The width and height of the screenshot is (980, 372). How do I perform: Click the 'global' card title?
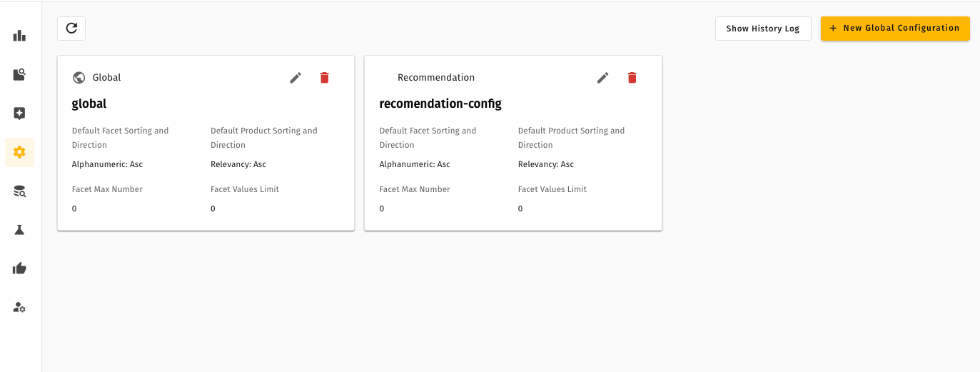[x=89, y=104]
